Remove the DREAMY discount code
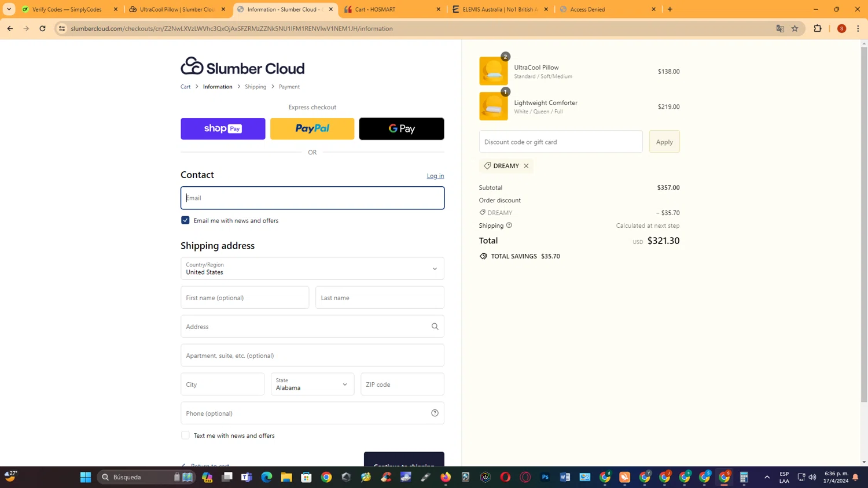The width and height of the screenshot is (868, 488). coord(526,166)
